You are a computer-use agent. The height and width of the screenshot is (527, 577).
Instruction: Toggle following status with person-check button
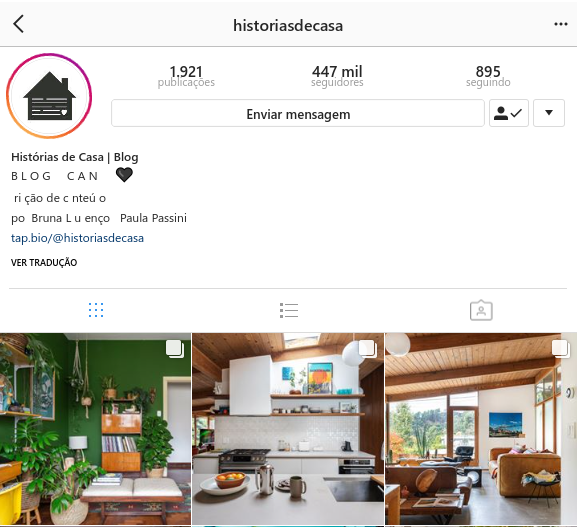click(x=509, y=113)
